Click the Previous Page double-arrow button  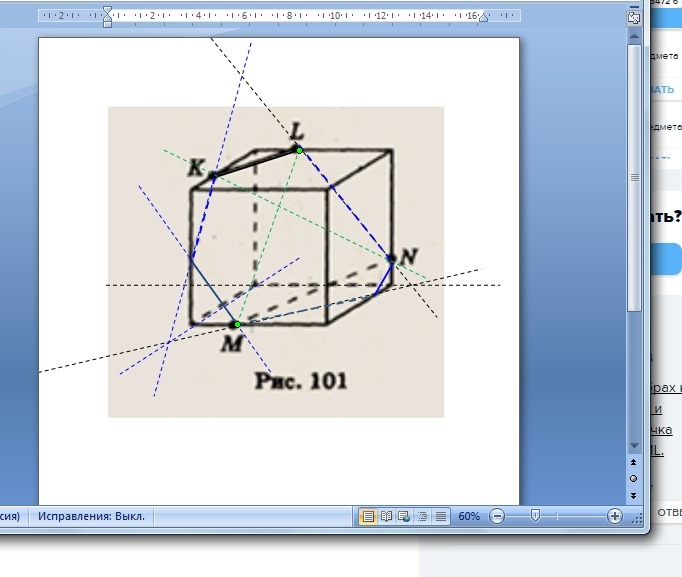click(633, 463)
